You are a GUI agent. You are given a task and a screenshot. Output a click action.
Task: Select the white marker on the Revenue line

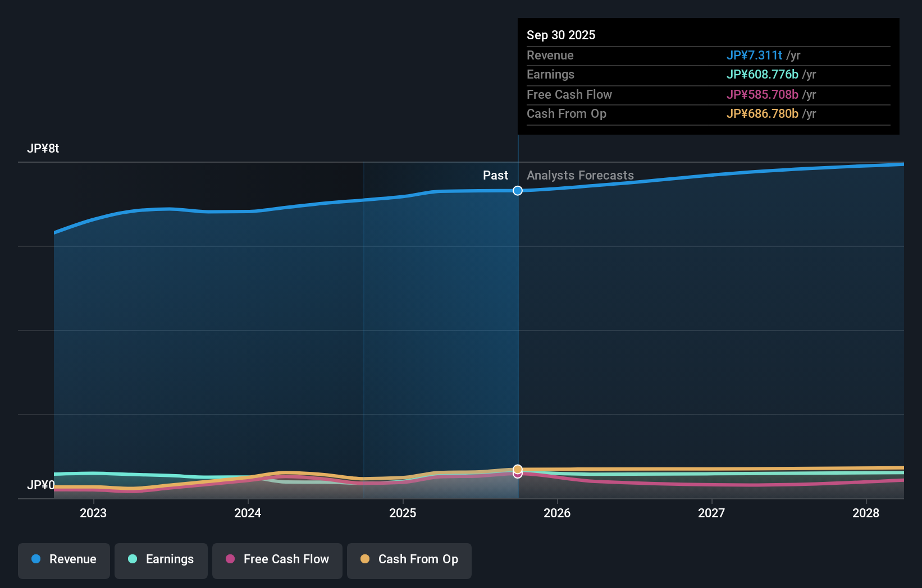point(517,191)
